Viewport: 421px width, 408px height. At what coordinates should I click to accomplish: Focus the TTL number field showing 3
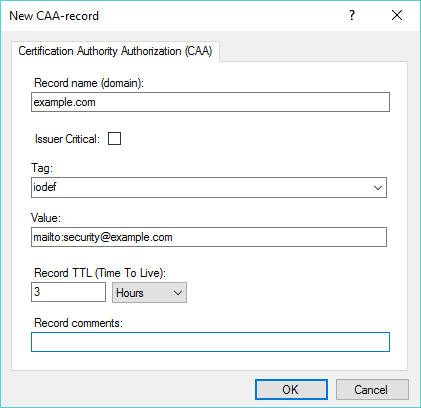click(68, 292)
